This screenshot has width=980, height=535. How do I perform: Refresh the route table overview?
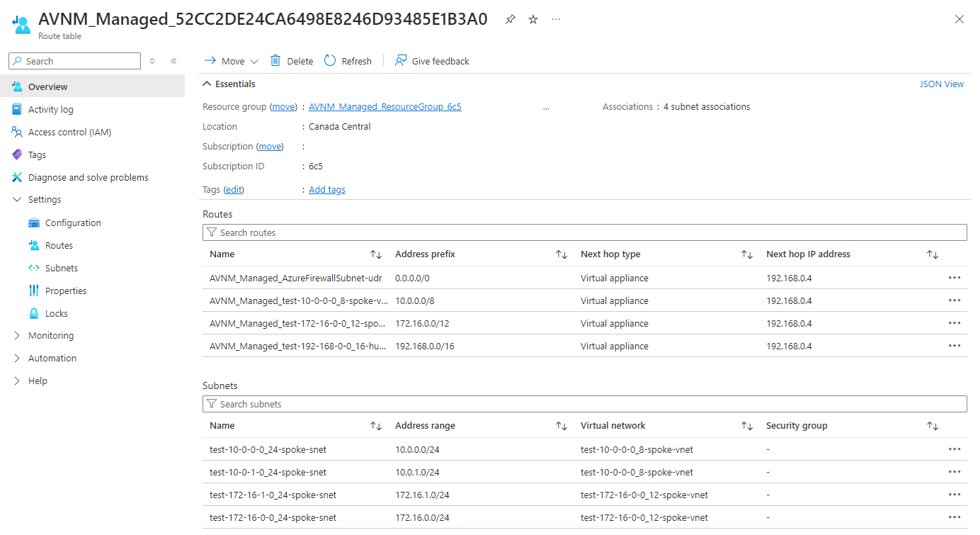pos(348,61)
